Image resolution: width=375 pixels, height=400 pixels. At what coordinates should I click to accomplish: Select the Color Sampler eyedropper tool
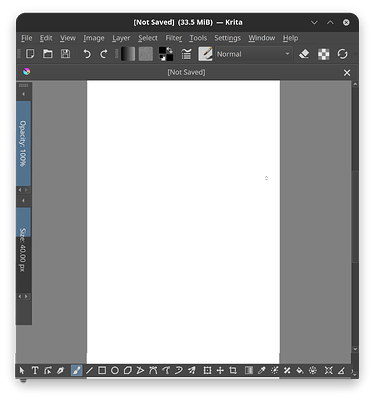[262, 370]
